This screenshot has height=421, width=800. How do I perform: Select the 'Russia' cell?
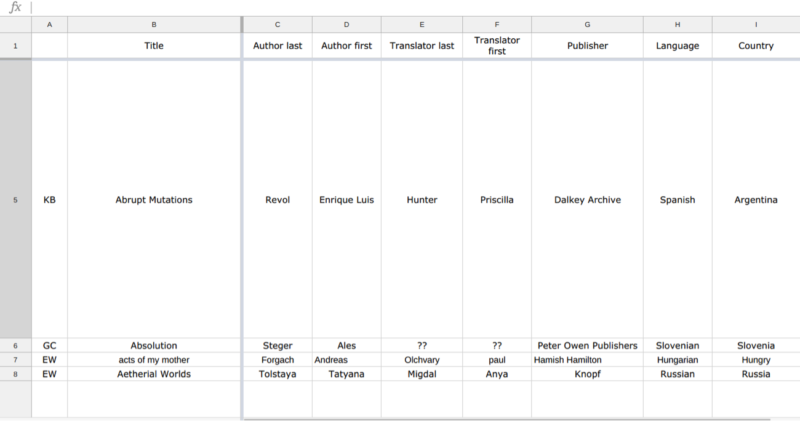click(x=756, y=374)
